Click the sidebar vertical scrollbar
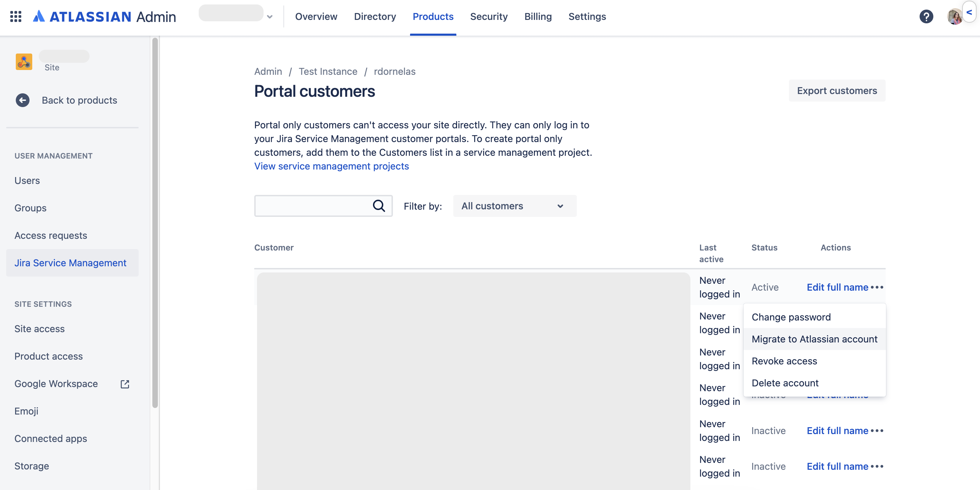The height and width of the screenshot is (490, 980). click(x=155, y=223)
